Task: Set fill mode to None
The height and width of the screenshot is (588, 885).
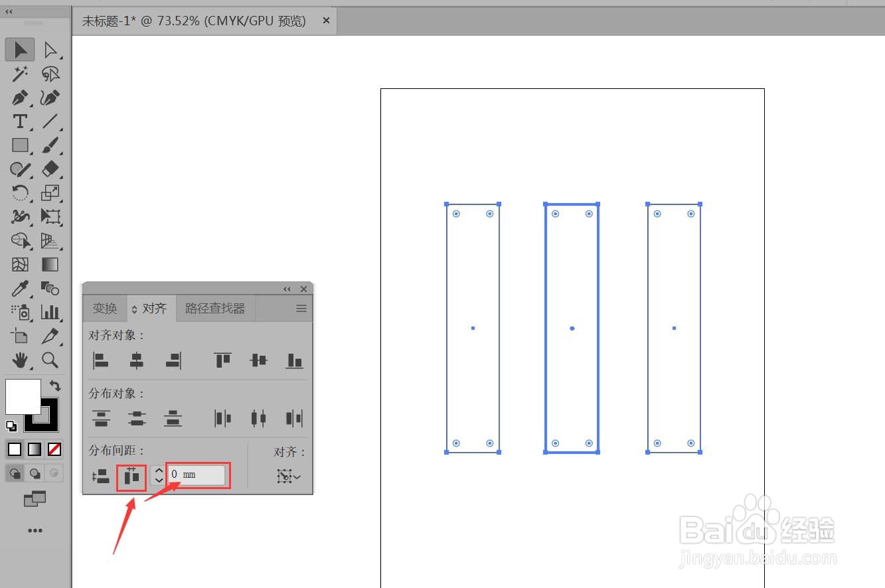Action: click(x=54, y=450)
